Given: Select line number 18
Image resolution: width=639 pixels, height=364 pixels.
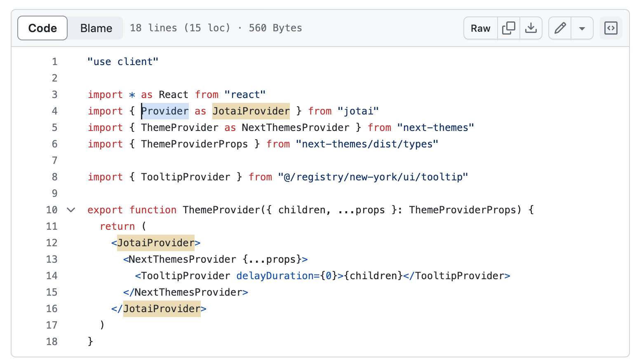Looking at the screenshot, I should [52, 342].
